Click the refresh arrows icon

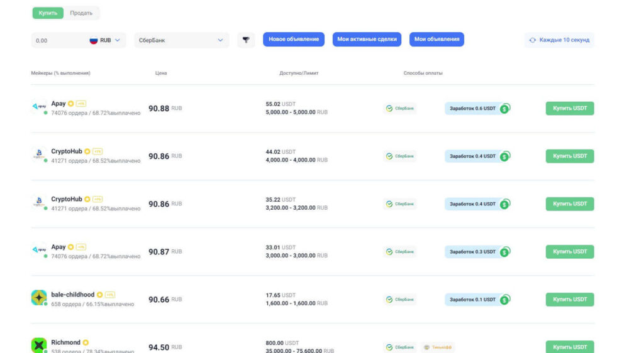tap(532, 40)
